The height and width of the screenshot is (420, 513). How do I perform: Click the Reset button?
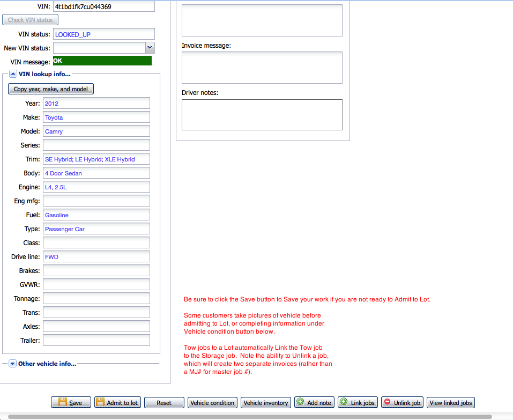(x=164, y=403)
